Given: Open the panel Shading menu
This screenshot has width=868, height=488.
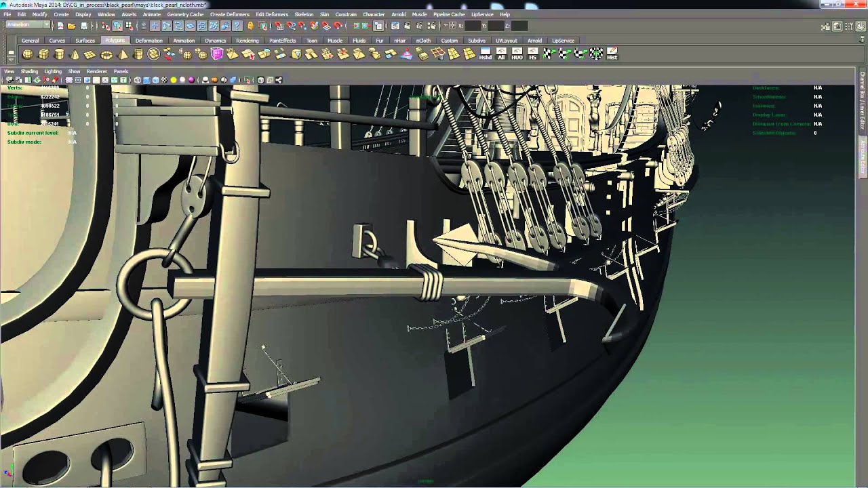Looking at the screenshot, I should (29, 71).
